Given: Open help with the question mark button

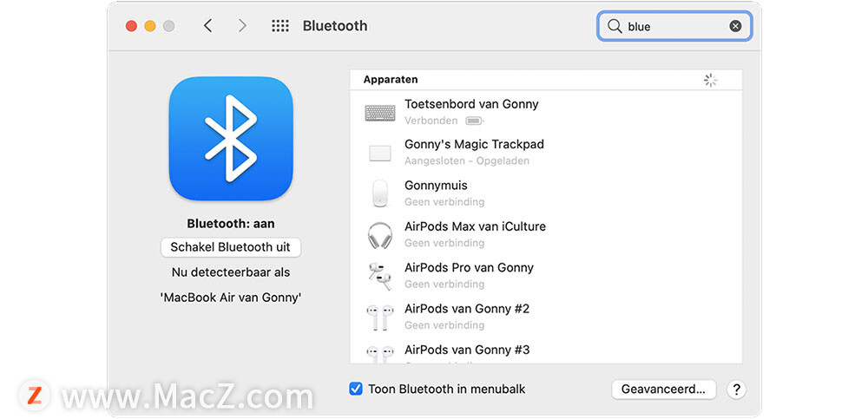Looking at the screenshot, I should 736,390.
